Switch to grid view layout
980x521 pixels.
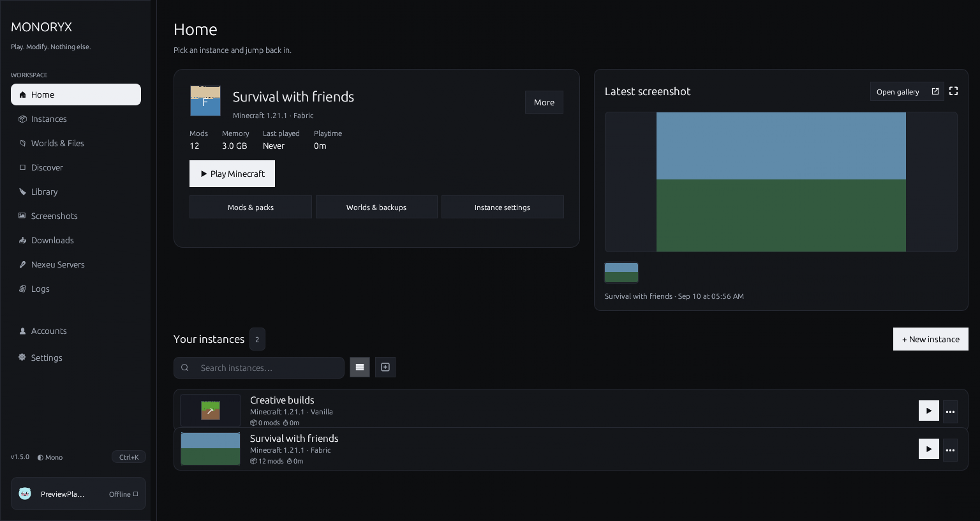click(x=385, y=367)
